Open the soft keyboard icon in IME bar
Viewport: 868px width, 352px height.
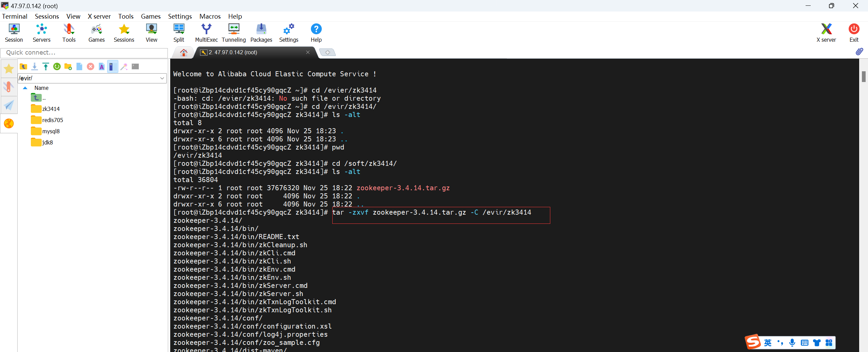[x=805, y=343]
